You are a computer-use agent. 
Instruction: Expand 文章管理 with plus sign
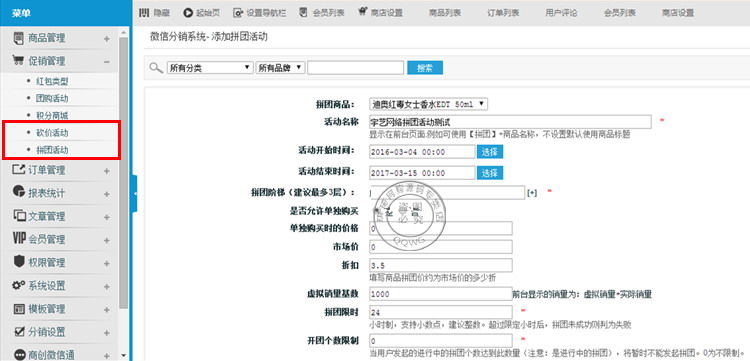point(107,217)
